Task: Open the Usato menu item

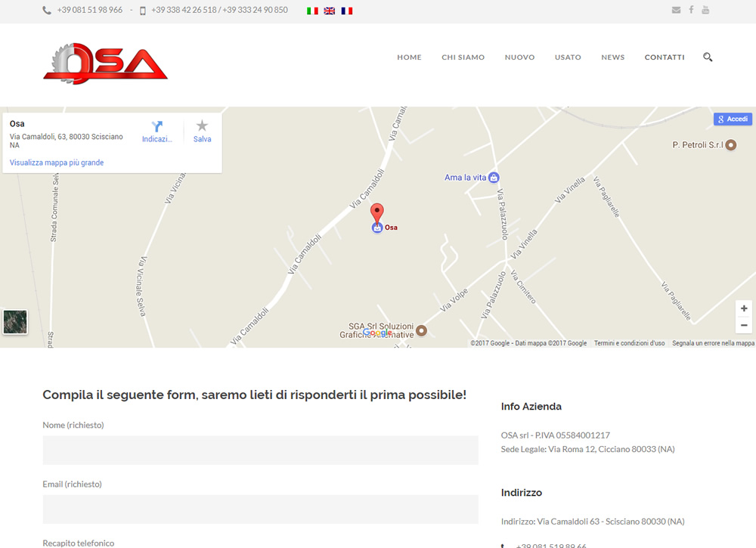Action: [x=568, y=57]
